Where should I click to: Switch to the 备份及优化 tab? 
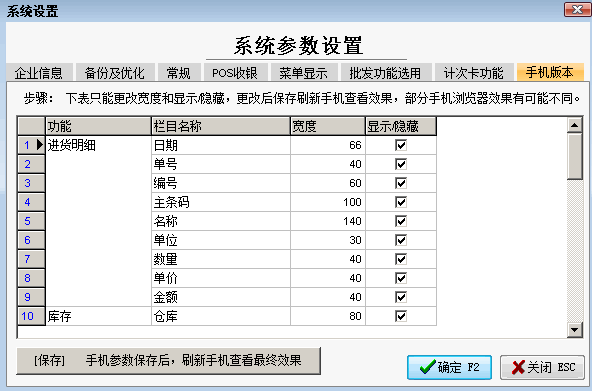point(115,72)
